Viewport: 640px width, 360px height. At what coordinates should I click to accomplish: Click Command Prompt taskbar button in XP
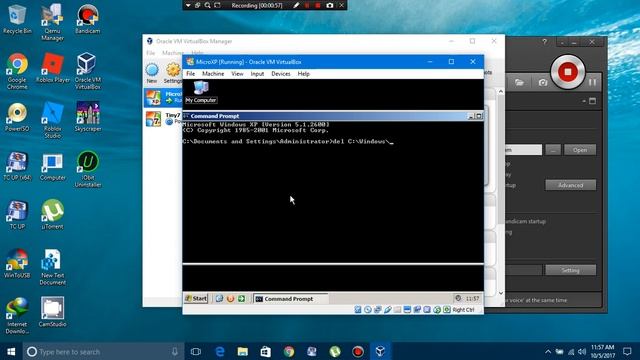tap(290, 299)
